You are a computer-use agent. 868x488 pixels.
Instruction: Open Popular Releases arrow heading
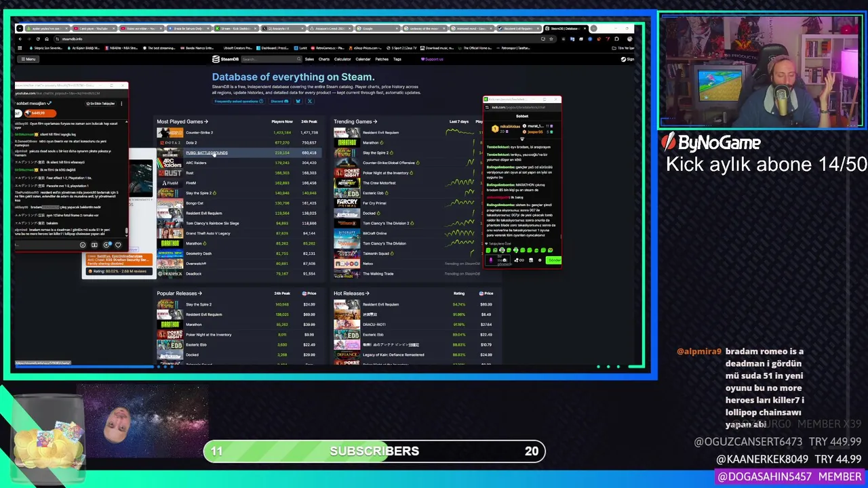[x=179, y=293]
